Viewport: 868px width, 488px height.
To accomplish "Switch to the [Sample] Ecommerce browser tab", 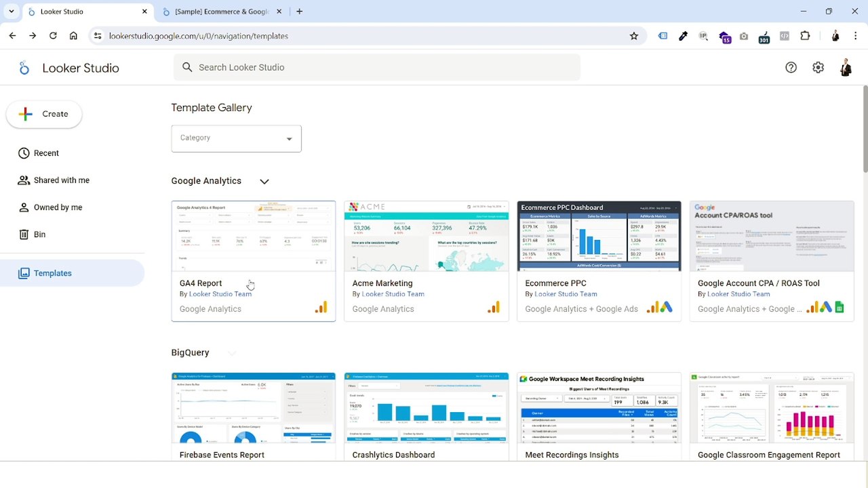I will click(x=222, y=12).
